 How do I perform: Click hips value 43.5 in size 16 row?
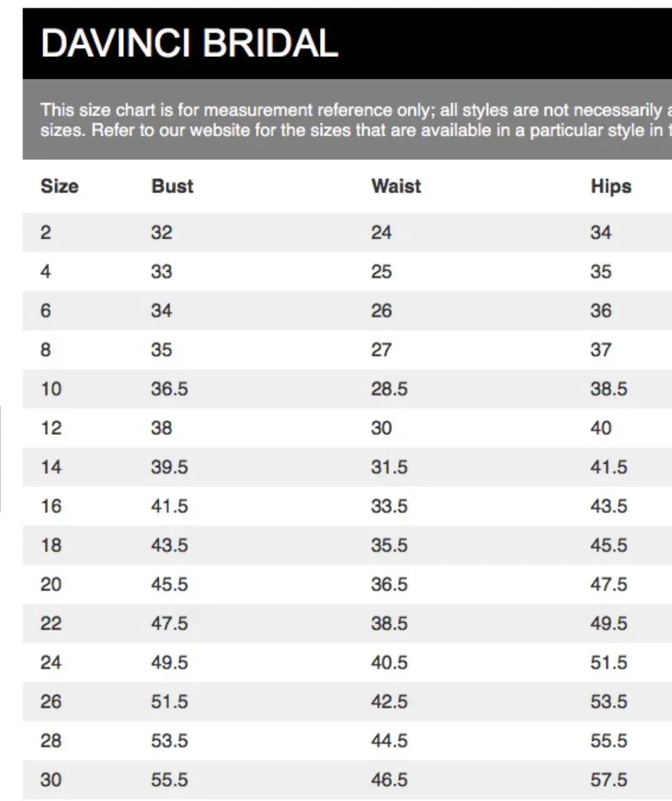coord(609,506)
